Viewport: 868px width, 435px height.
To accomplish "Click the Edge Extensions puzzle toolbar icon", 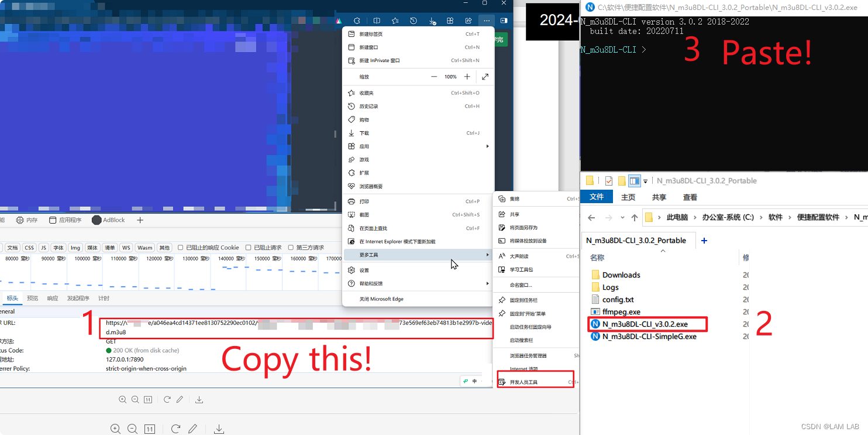I will [x=357, y=20].
